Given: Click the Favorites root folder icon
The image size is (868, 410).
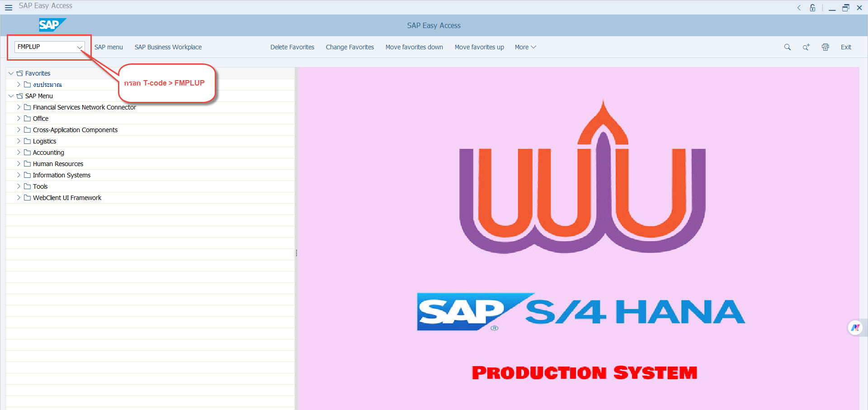Looking at the screenshot, I should point(19,73).
